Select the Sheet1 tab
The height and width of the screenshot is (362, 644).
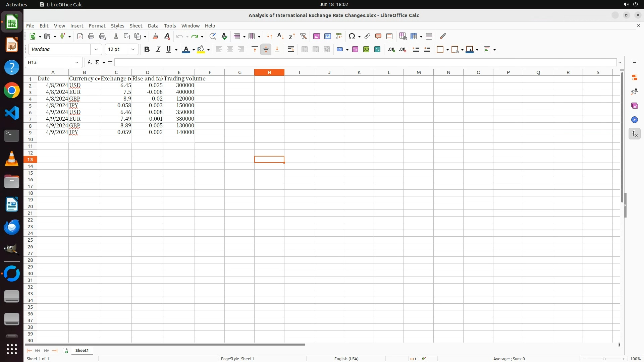point(82,350)
